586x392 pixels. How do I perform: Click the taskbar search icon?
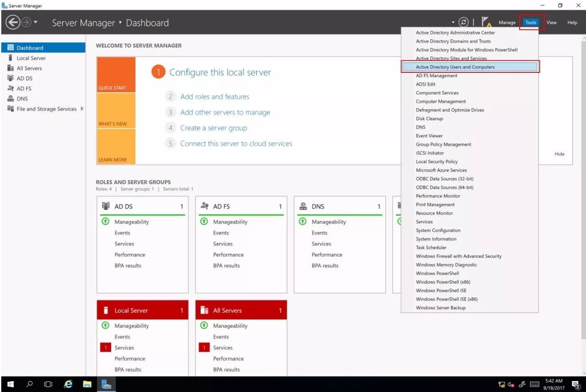30,384
